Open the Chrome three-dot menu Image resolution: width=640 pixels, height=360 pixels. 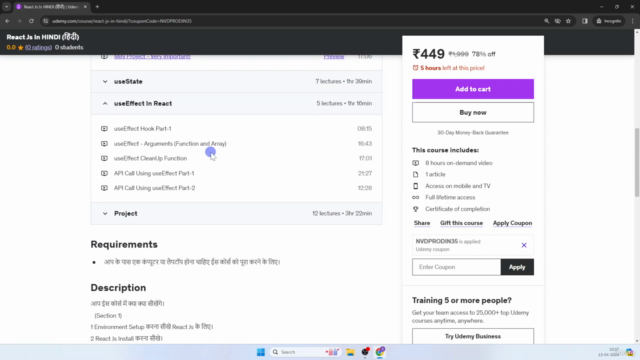coord(632,21)
